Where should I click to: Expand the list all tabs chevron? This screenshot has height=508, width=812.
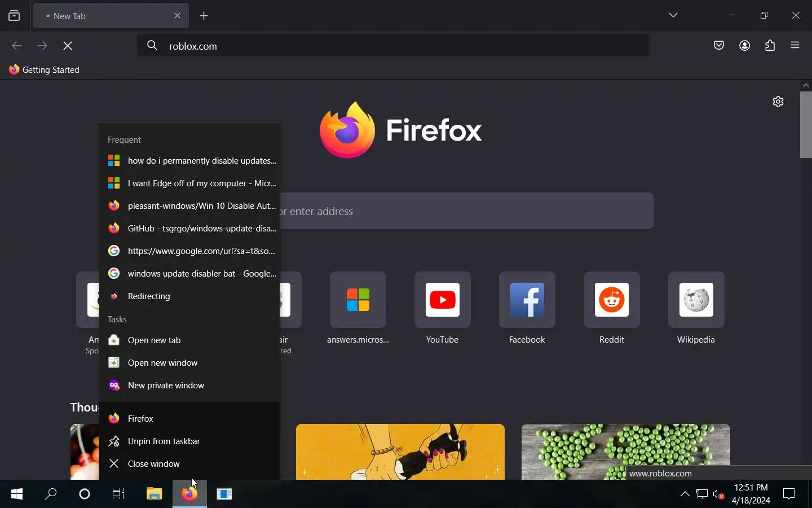674,16
